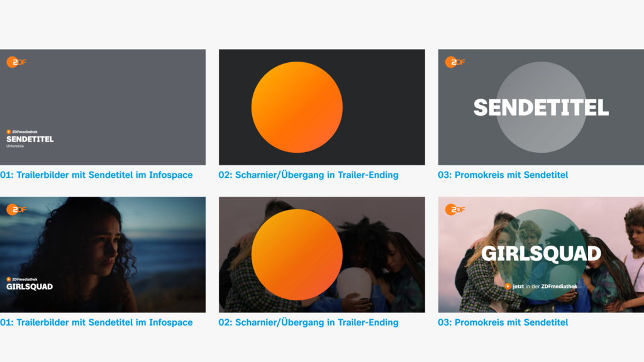Select the grey SENDETITEL promo circle thumbnail
The image size is (644, 362).
point(541,107)
